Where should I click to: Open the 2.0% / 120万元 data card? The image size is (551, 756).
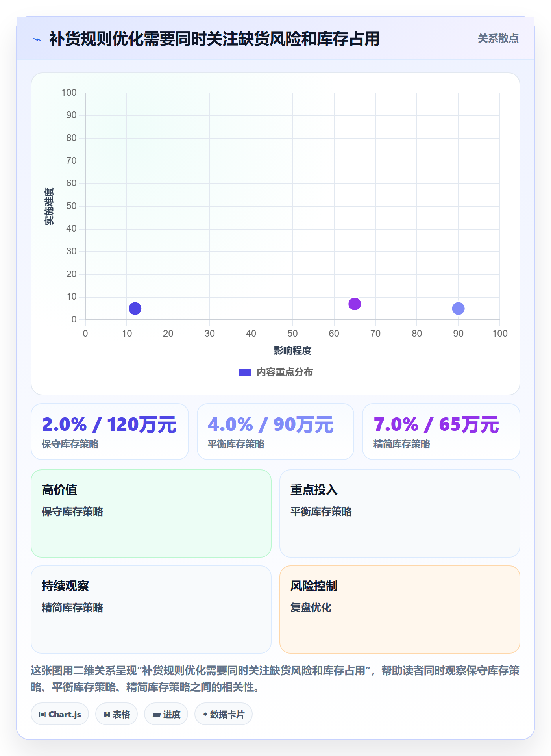110,432
